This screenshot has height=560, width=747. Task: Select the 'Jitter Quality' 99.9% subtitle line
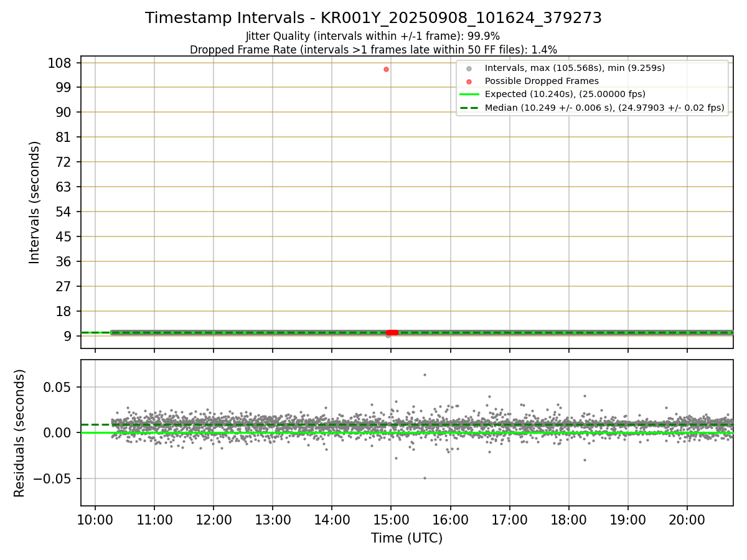(x=373, y=36)
